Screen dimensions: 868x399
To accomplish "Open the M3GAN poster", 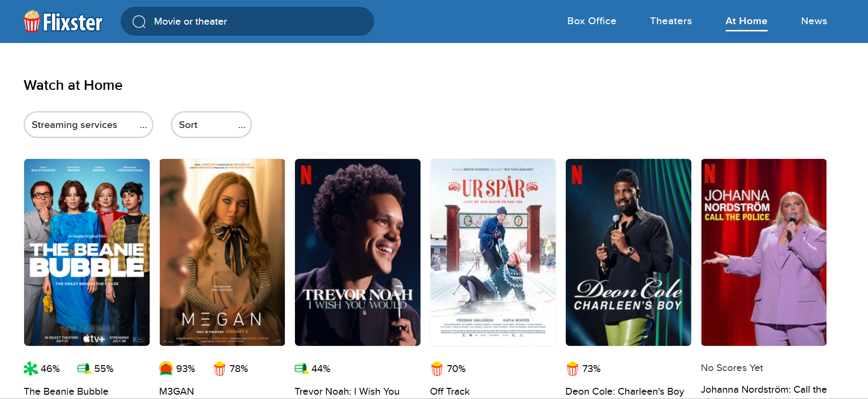I will (222, 252).
